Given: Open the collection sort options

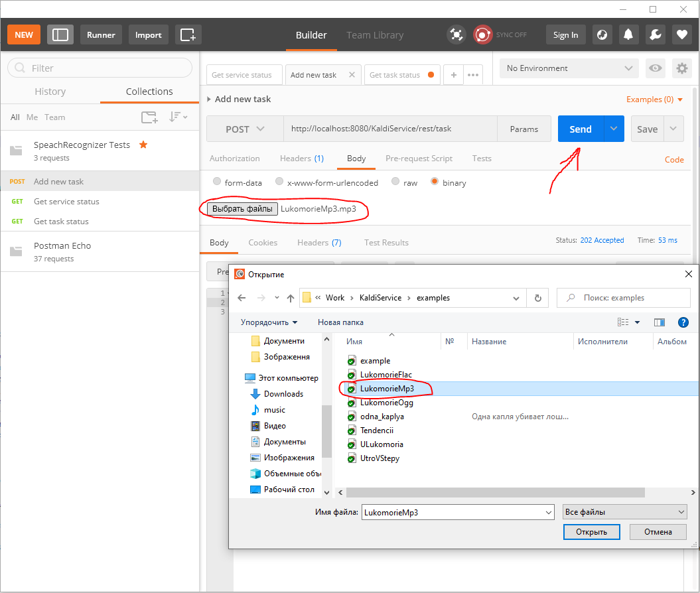Looking at the screenshot, I should click(x=178, y=117).
